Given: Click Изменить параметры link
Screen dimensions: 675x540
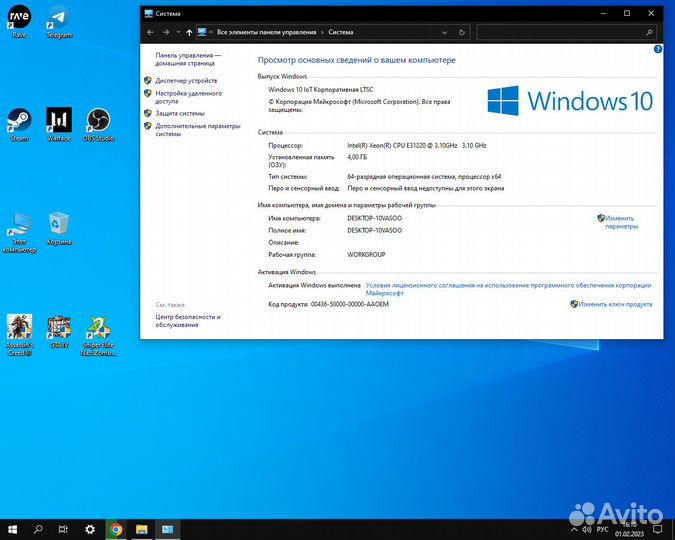Looking at the screenshot, I should click(621, 222).
